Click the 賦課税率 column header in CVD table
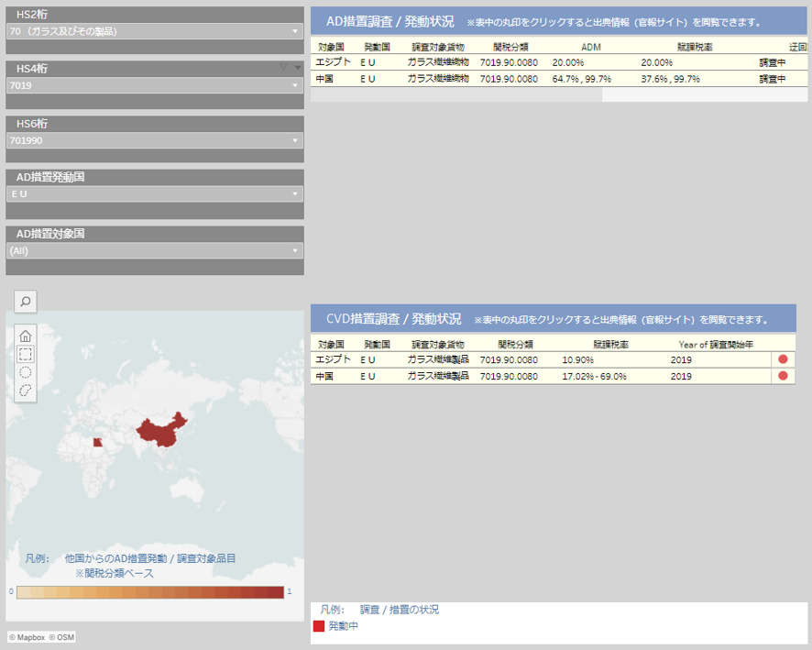Viewport: 812px width, 650px height. point(611,345)
